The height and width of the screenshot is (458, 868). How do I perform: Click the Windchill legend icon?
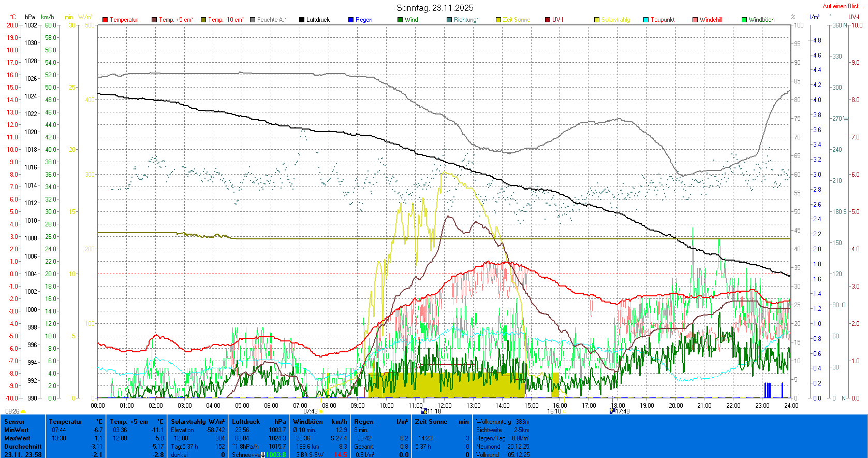(x=695, y=20)
